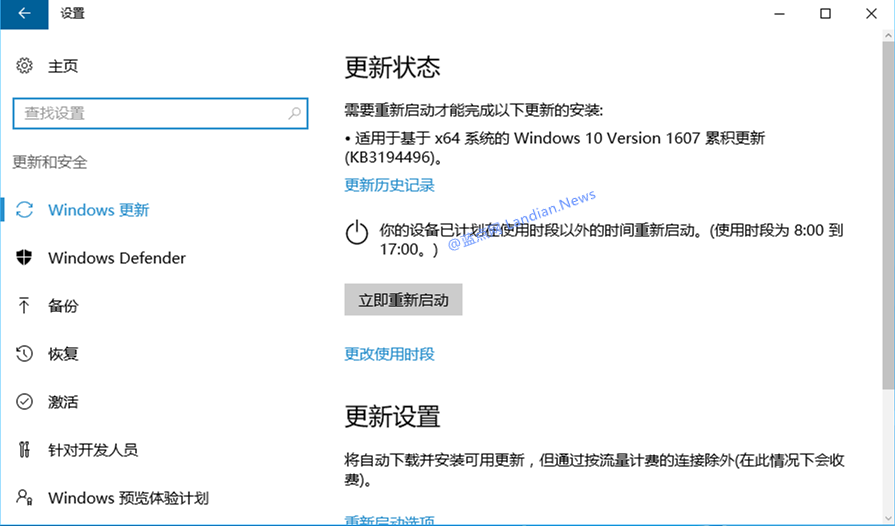Click the 更新设置 heading

[x=392, y=416]
